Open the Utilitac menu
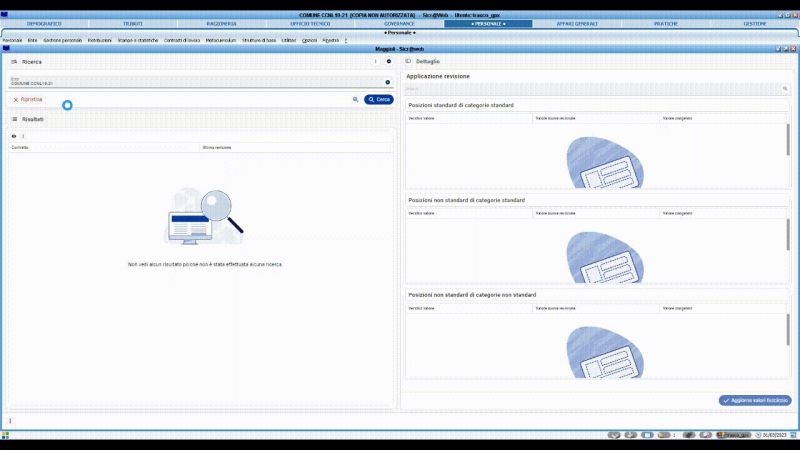The image size is (800, 450). [x=289, y=40]
